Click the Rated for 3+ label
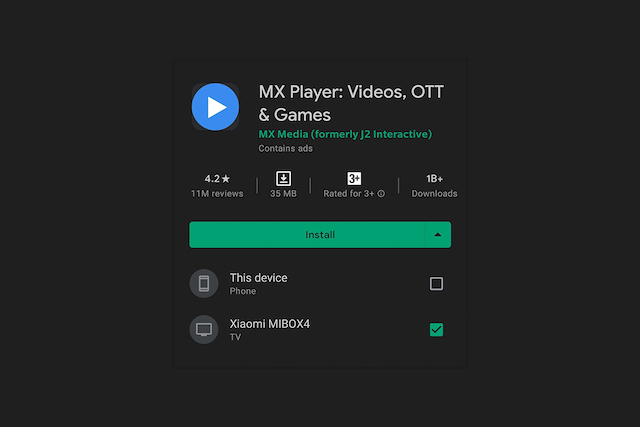 coord(349,193)
